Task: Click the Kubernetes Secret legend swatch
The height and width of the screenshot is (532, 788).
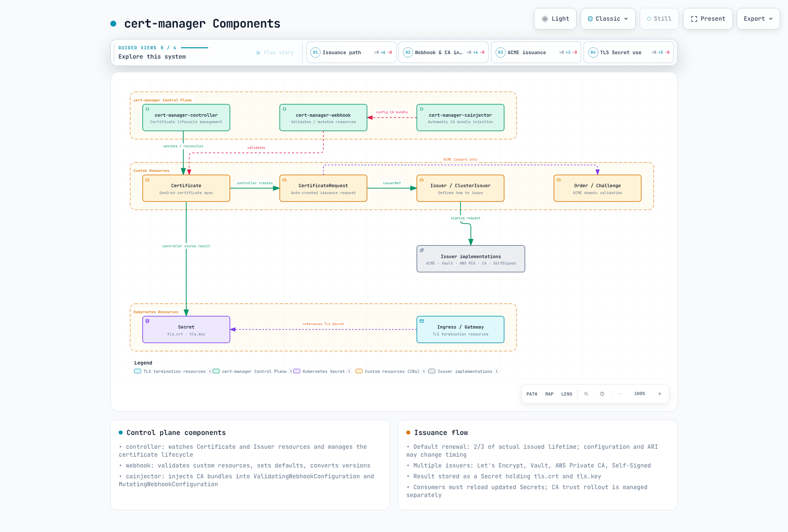Action: click(297, 371)
